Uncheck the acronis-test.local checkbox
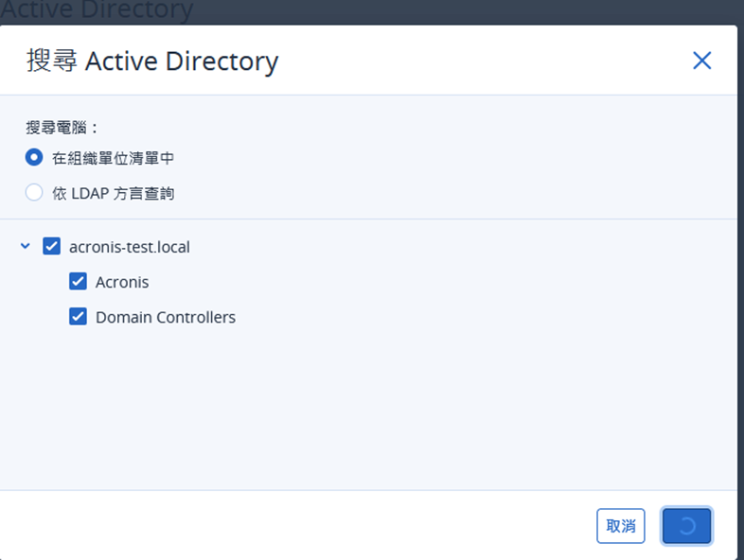Image resolution: width=744 pixels, height=560 pixels. pyautogui.click(x=52, y=246)
